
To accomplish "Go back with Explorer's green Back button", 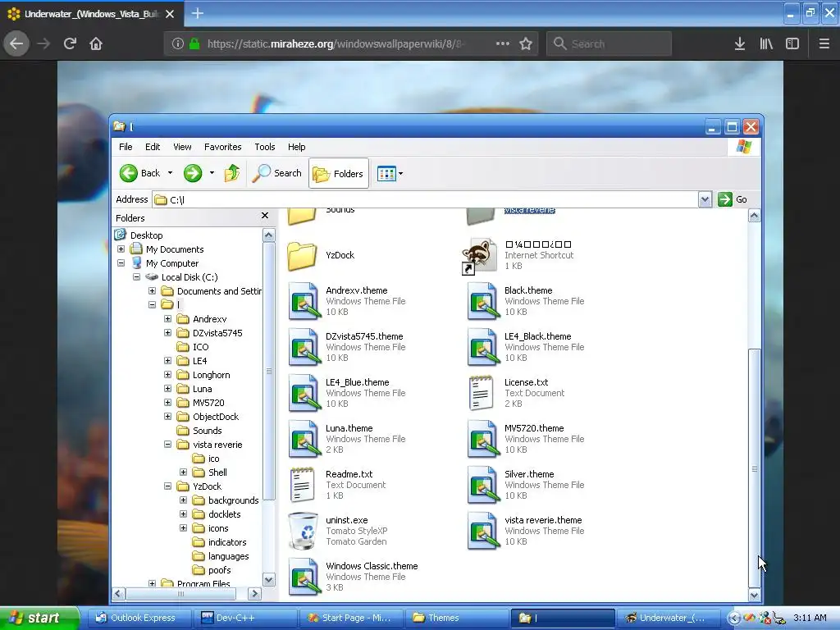I will [139, 173].
